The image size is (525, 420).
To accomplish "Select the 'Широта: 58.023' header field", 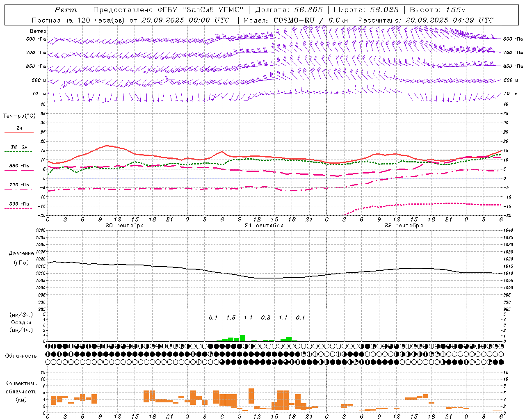I will tap(366, 10).
